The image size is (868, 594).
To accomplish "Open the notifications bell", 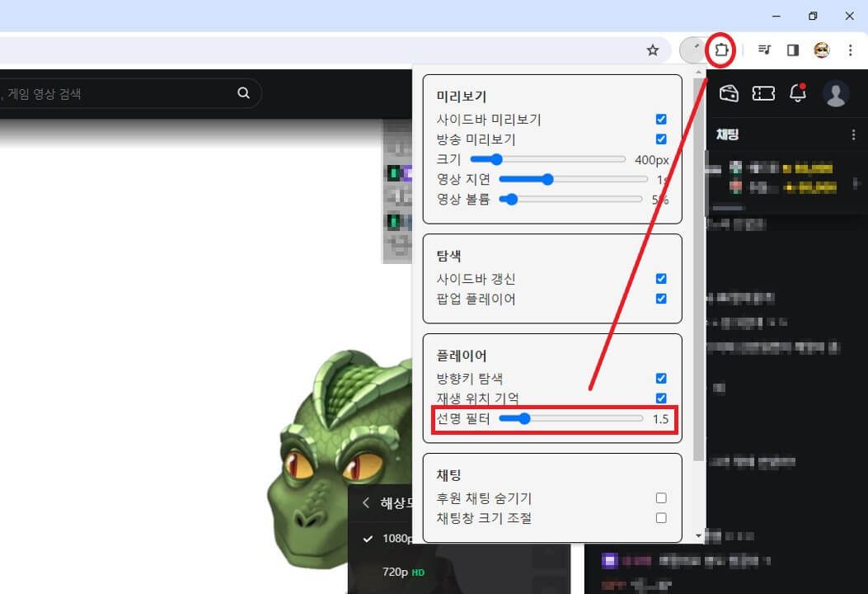I will [798, 92].
